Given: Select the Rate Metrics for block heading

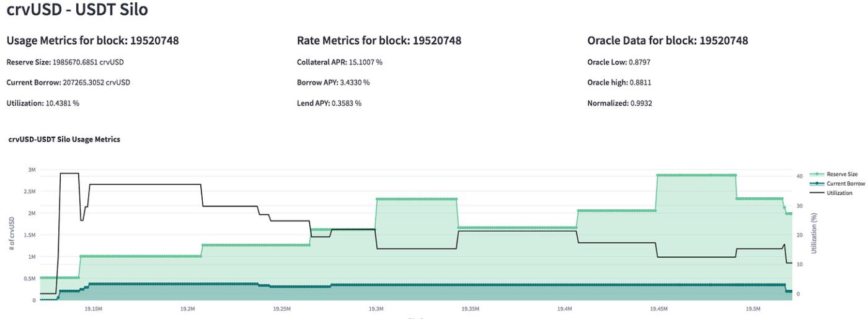Looking at the screenshot, I should (x=379, y=41).
